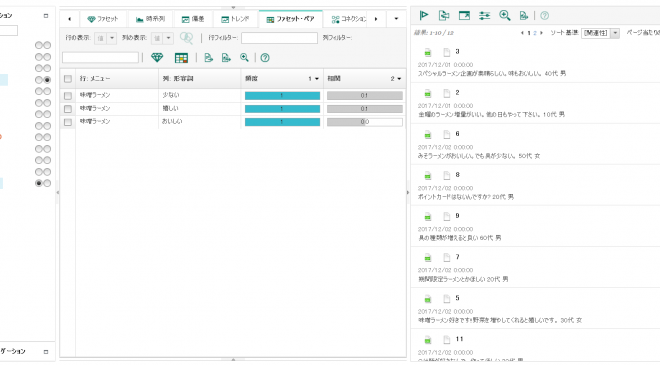Screen dimensions: 660x365
Task: Click the sliders settings icon in the results toolbar
Action: [x=484, y=16]
